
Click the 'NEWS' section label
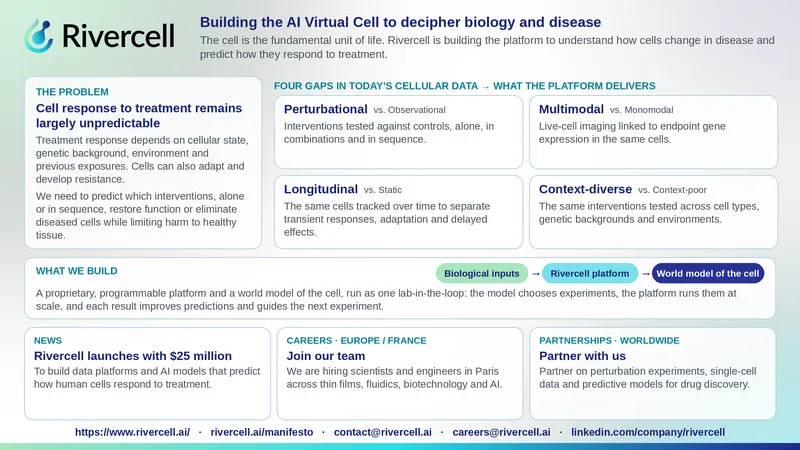(x=48, y=340)
